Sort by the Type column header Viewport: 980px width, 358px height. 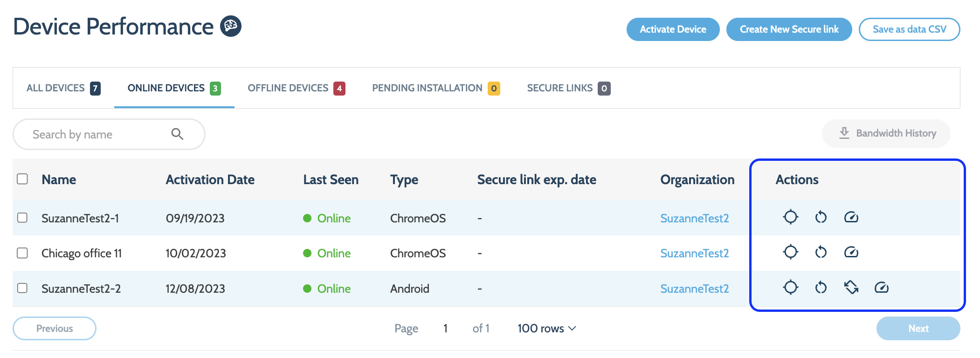pos(404,179)
